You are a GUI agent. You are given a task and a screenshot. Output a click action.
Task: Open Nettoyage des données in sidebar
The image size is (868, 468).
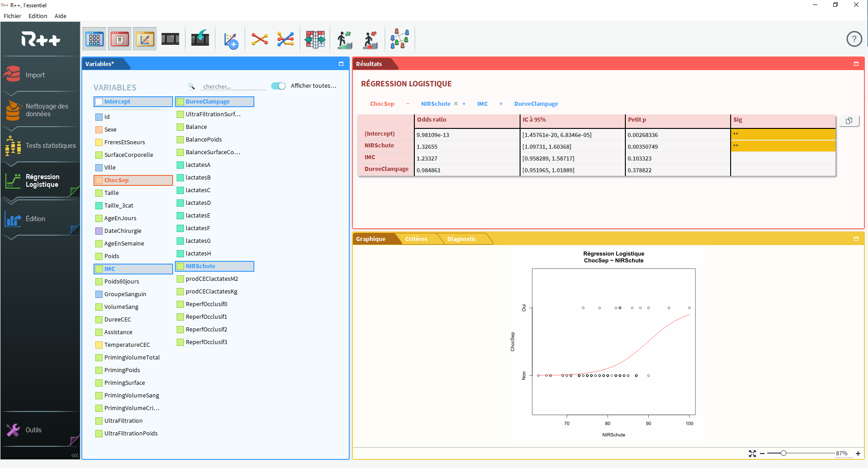tap(40, 110)
